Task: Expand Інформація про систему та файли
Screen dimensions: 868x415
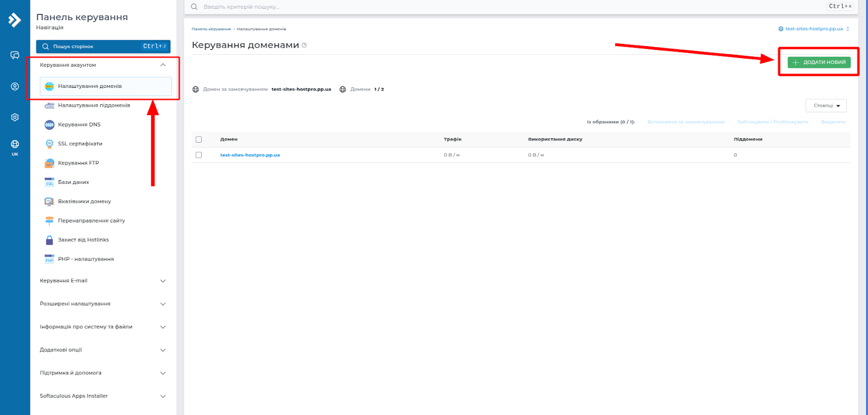Action: coord(163,327)
